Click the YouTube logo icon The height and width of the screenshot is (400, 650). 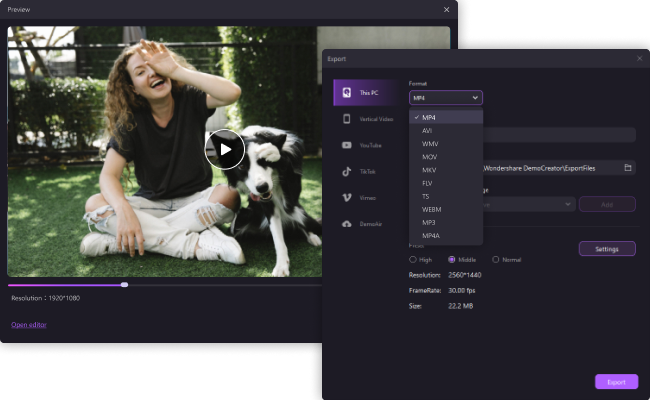[347, 145]
